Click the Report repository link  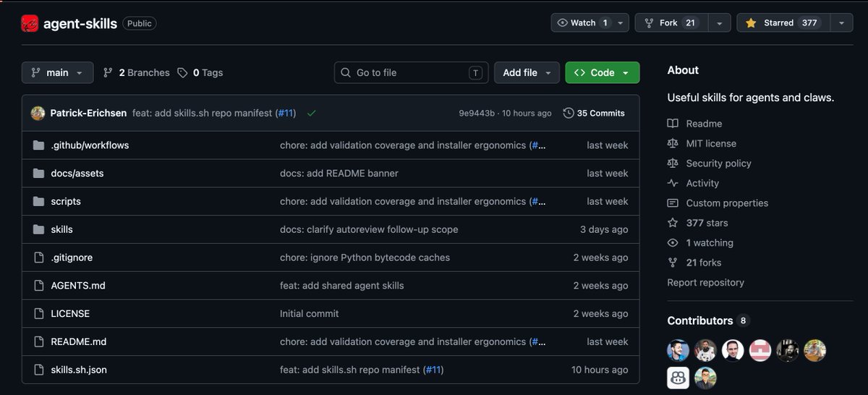(x=705, y=283)
